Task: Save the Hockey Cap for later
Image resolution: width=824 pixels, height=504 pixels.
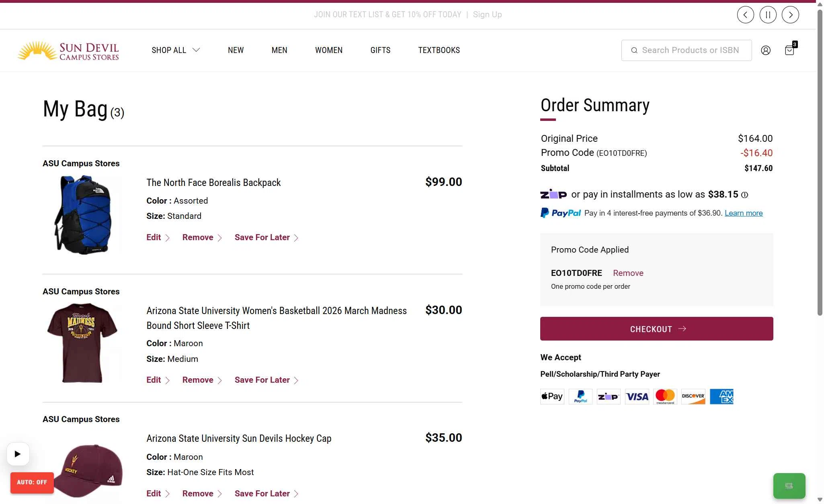Action: tap(266, 494)
